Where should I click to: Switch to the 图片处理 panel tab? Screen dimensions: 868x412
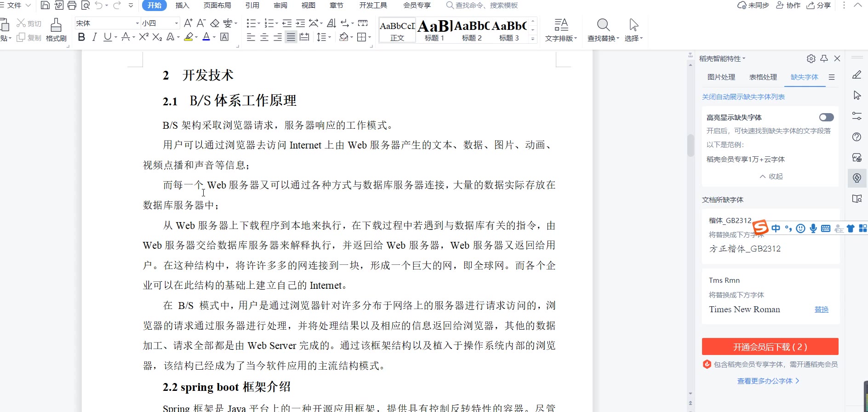(721, 77)
